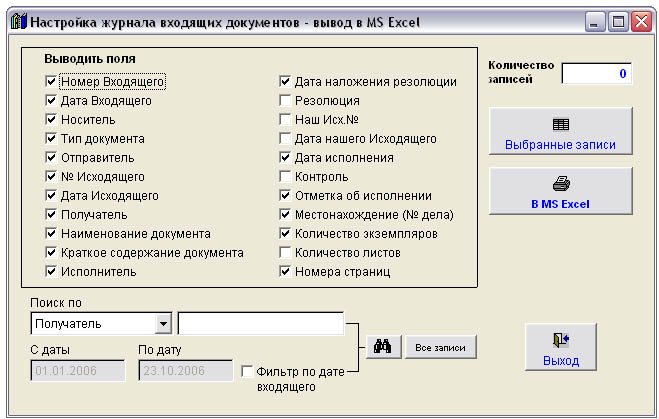Click the table icon on Выбранные записи button
Image resolution: width=659 pixels, height=419 pixels.
pyautogui.click(x=561, y=124)
